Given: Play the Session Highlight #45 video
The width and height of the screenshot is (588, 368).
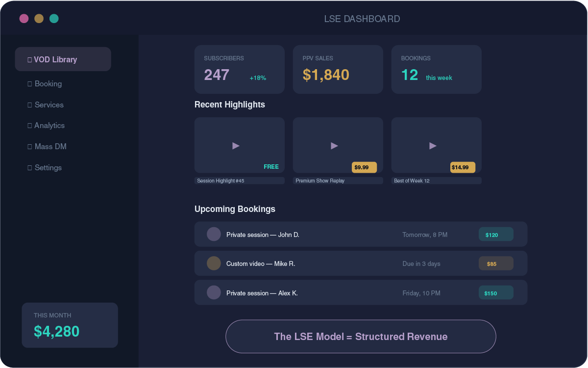Looking at the screenshot, I should coord(236,146).
